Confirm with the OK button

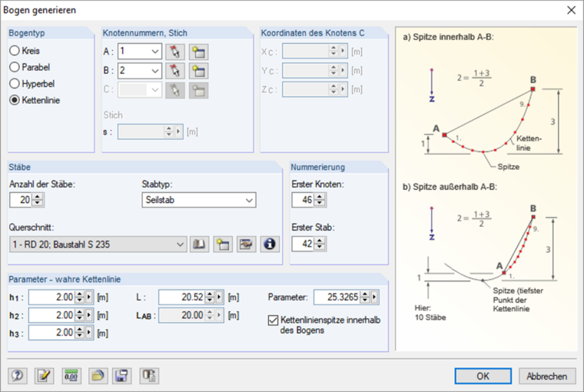pos(483,376)
